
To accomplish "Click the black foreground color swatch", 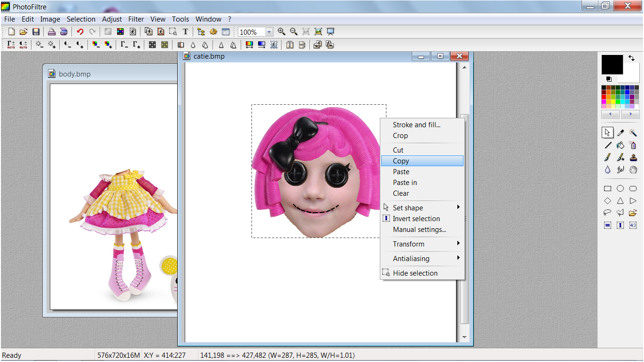I will pyautogui.click(x=612, y=64).
